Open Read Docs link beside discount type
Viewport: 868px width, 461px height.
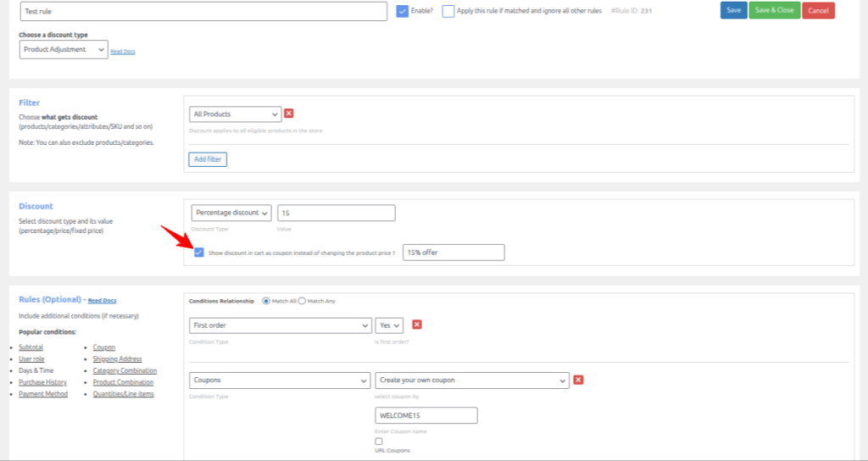point(123,52)
